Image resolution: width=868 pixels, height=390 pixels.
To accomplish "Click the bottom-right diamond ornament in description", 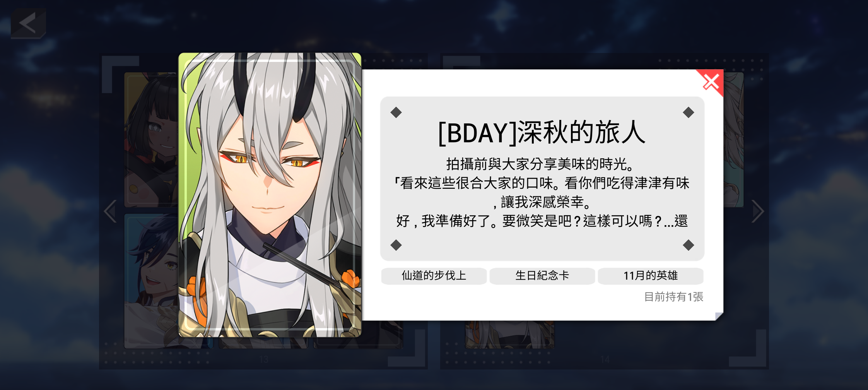I will point(689,245).
